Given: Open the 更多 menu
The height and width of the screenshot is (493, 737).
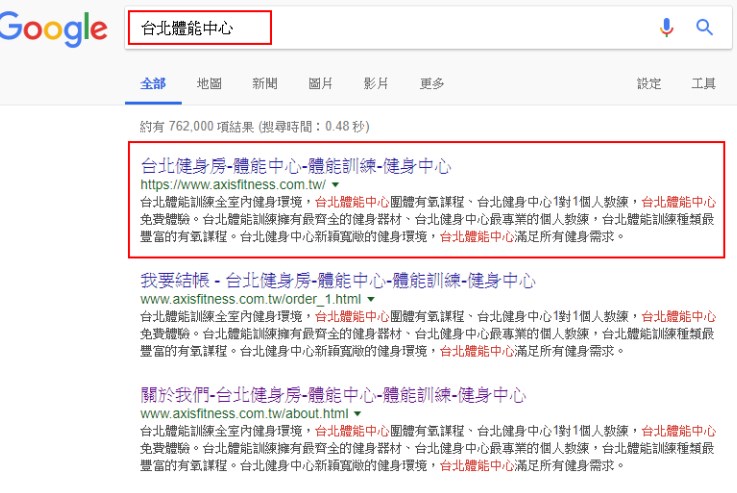Looking at the screenshot, I should click(x=431, y=84).
